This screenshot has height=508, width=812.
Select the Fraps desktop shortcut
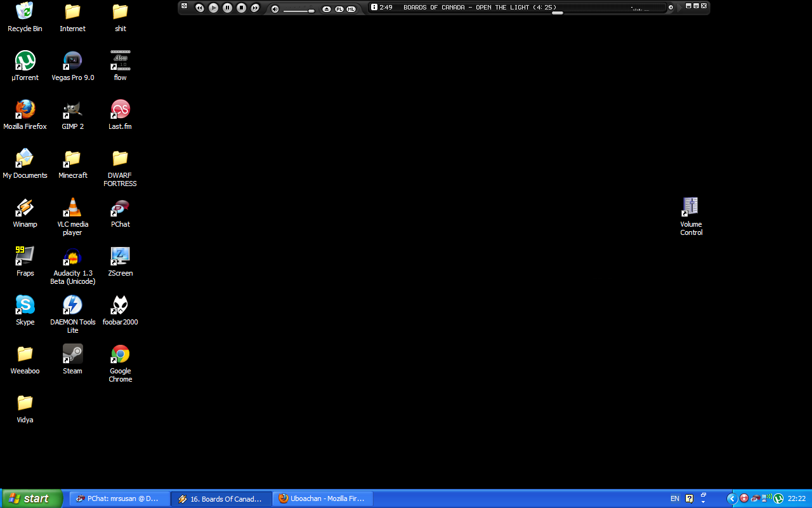(25, 262)
